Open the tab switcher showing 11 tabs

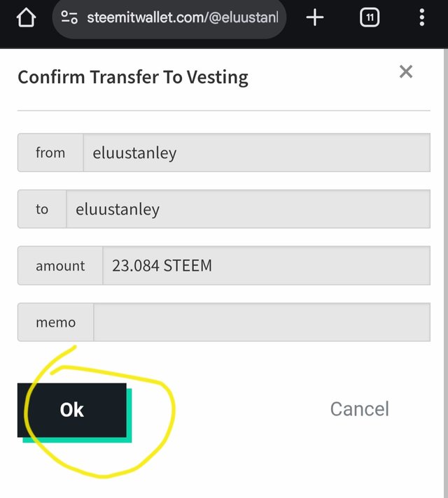(370, 17)
